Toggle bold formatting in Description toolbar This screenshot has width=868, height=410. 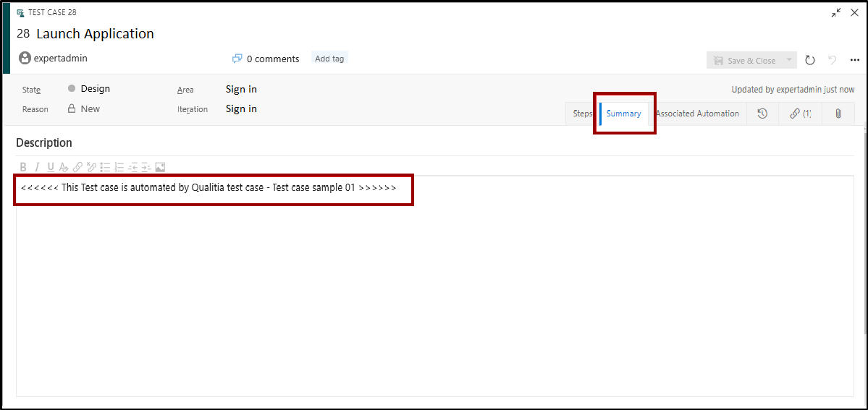click(x=23, y=167)
